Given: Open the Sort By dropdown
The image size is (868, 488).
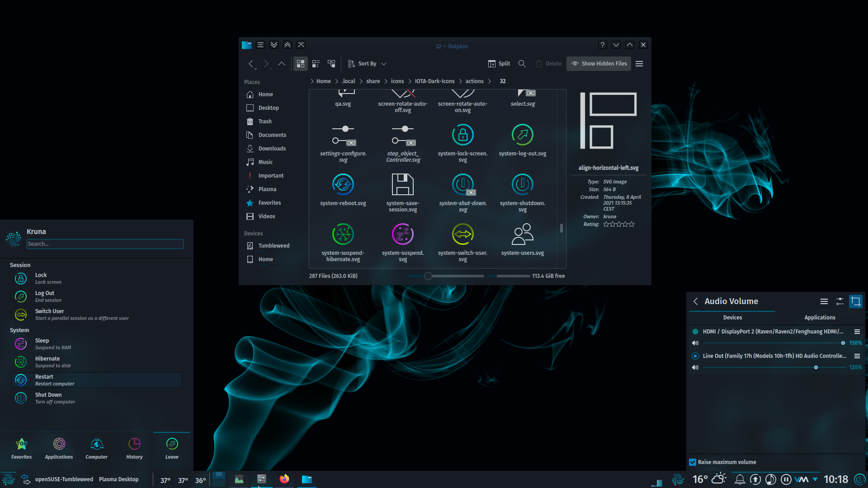Looking at the screenshot, I should tap(367, 64).
